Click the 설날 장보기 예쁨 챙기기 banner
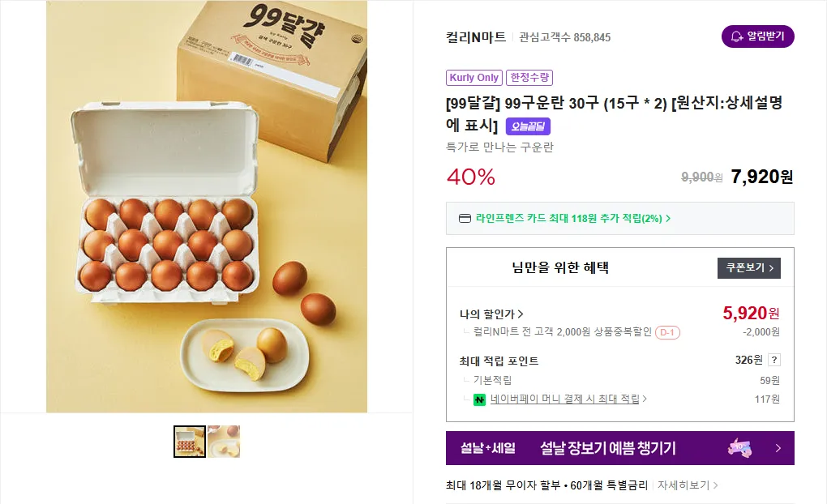Image resolution: width=827 pixels, height=504 pixels. click(607, 448)
